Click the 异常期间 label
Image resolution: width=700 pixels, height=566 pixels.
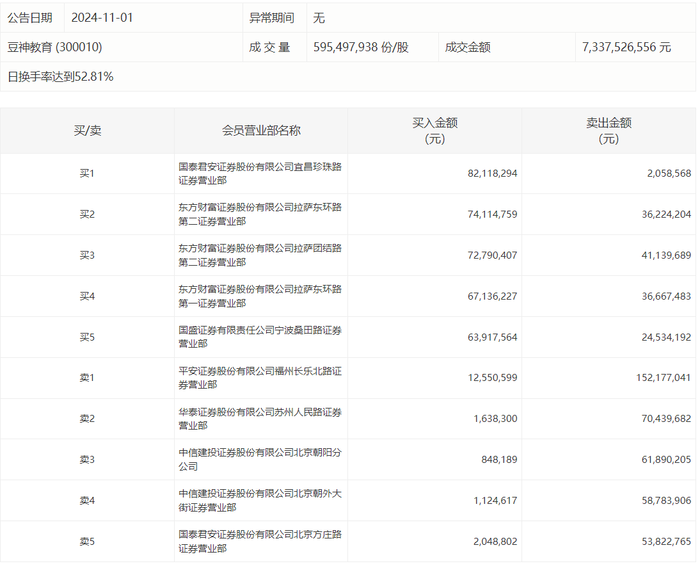[271, 18]
